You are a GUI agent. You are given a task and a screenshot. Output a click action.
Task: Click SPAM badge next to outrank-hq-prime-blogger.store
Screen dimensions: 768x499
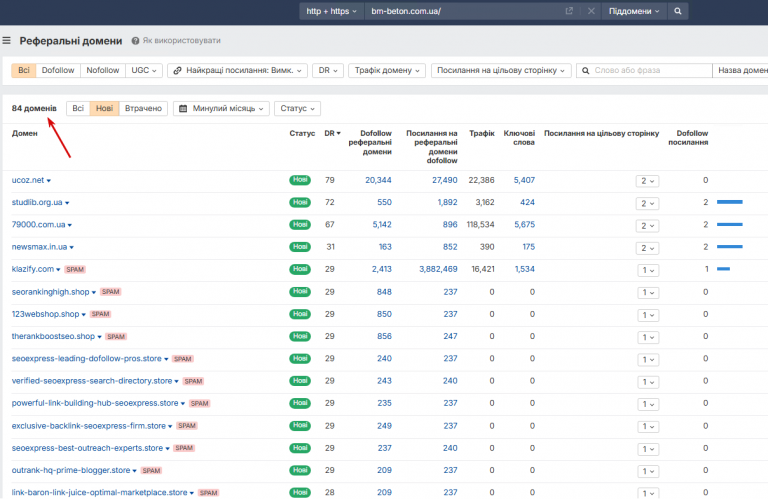click(x=151, y=471)
